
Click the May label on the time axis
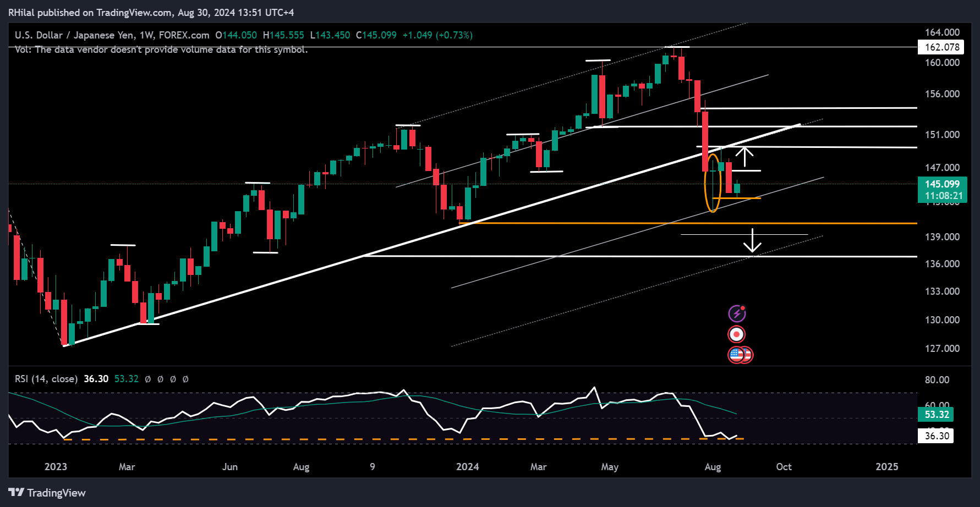coord(610,467)
